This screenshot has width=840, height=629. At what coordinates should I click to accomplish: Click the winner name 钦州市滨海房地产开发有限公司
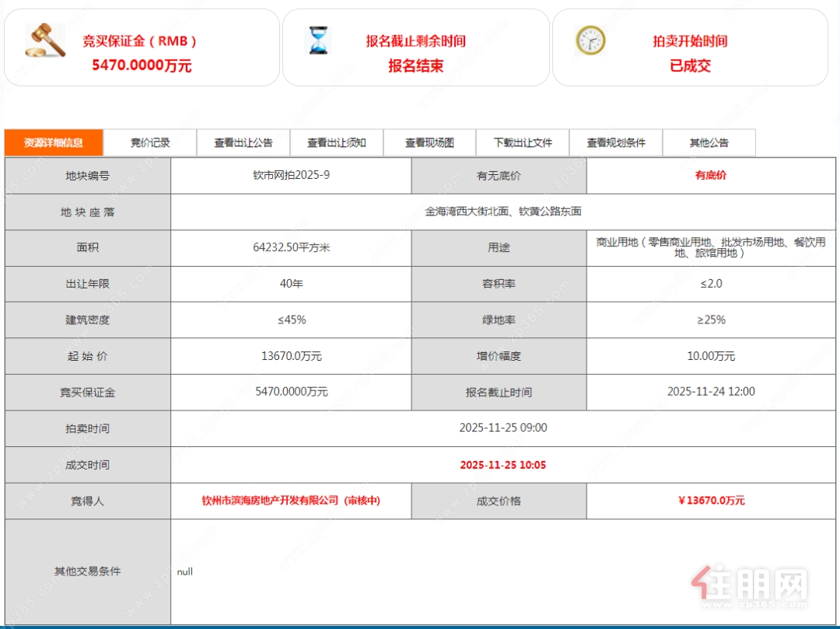[x=291, y=501]
